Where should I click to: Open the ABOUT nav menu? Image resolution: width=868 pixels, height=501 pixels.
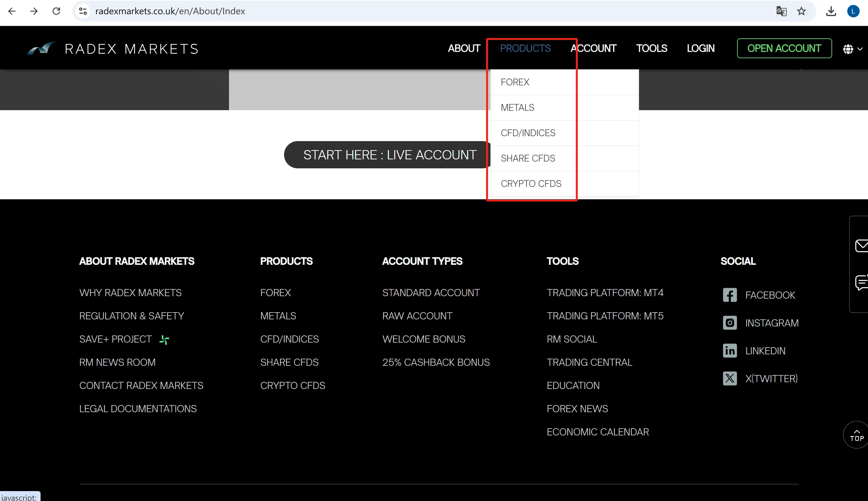click(x=464, y=48)
